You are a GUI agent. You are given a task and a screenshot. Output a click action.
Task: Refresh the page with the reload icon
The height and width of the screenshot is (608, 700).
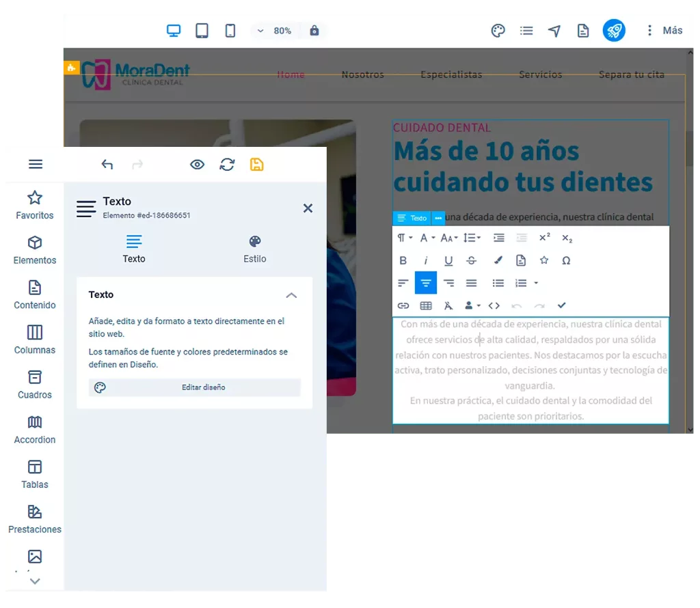pyautogui.click(x=227, y=165)
